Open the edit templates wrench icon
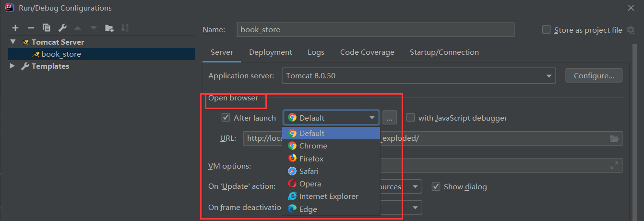Viewport: 644px width, 221px height. click(x=62, y=28)
